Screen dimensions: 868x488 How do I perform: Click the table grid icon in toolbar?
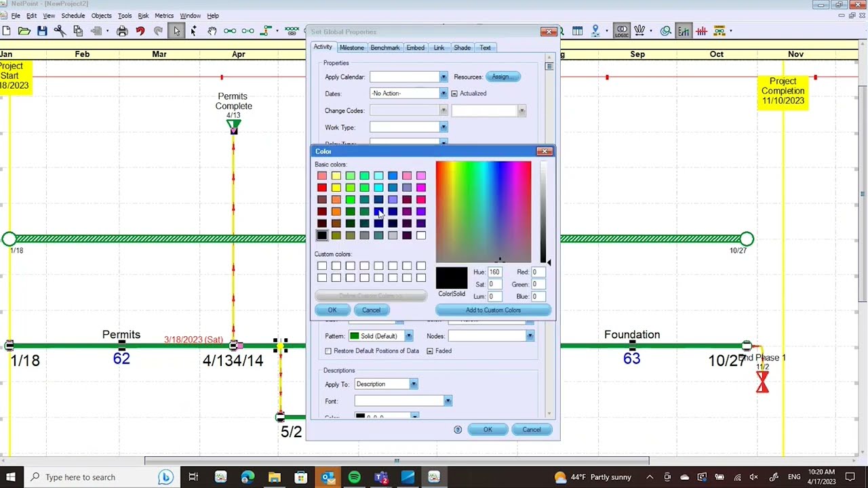pos(578,30)
